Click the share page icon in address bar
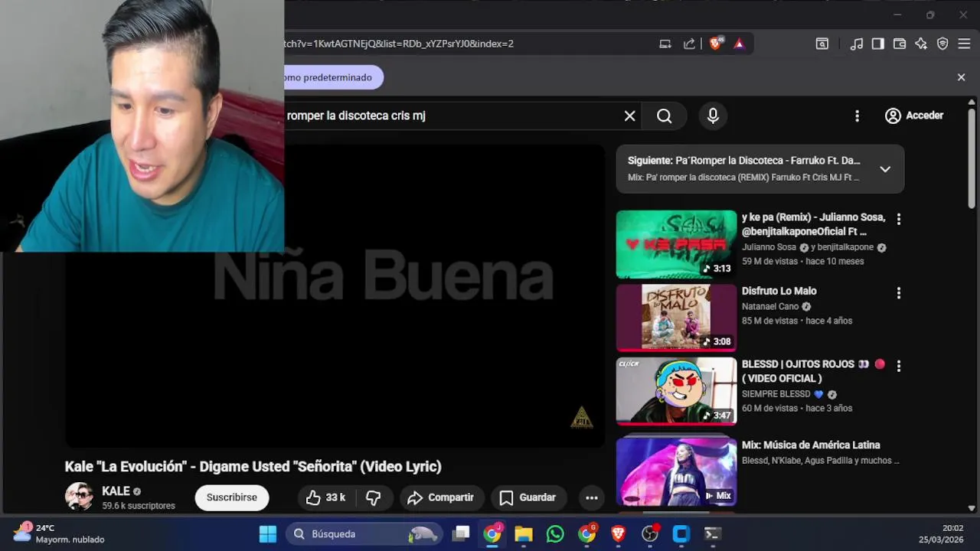 pyautogui.click(x=689, y=44)
